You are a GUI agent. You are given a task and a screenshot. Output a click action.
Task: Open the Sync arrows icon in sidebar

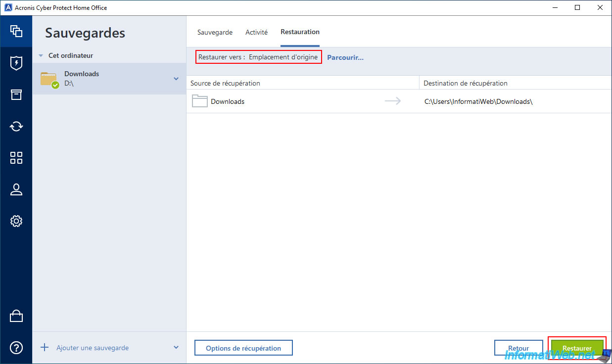[16, 126]
